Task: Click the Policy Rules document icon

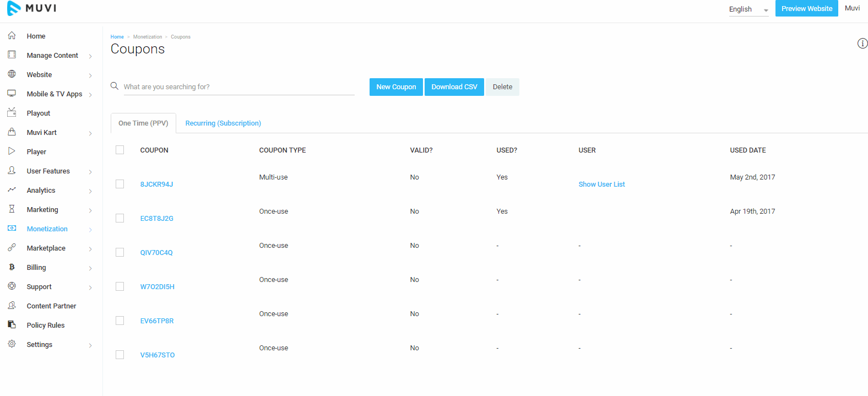Action: click(12, 324)
